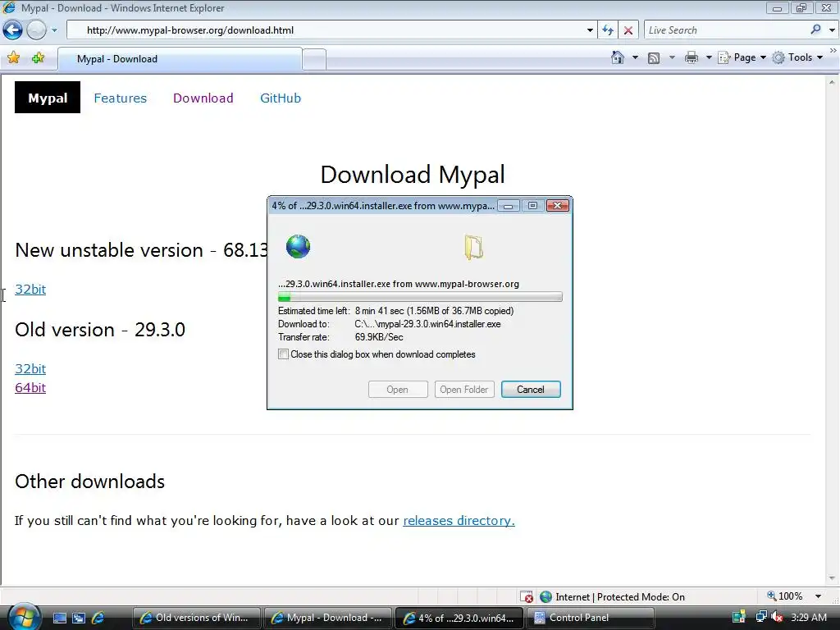Click the globe icon in download dialog
This screenshot has height=630, width=840.
click(298, 246)
